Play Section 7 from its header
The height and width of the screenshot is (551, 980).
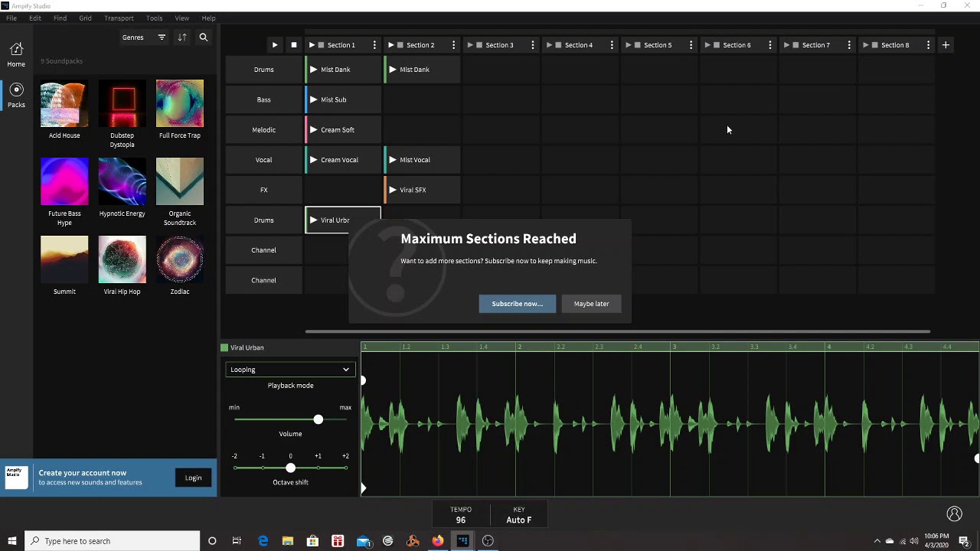pyautogui.click(x=786, y=45)
